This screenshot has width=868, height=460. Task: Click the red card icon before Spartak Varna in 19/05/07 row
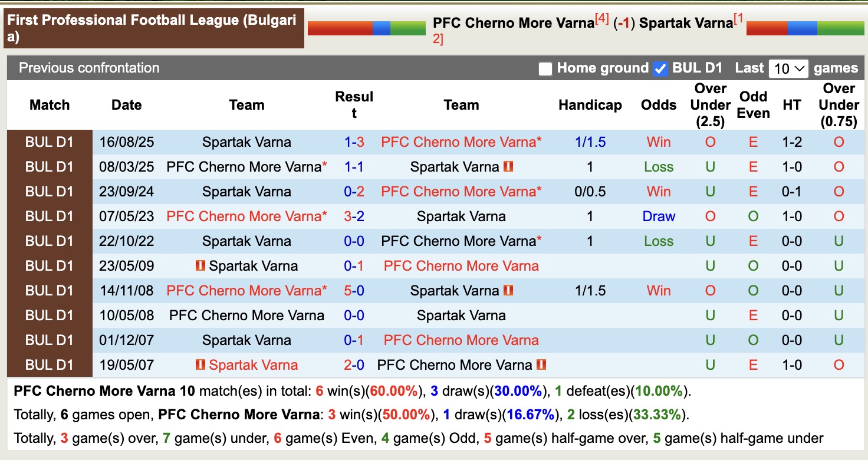200,365
